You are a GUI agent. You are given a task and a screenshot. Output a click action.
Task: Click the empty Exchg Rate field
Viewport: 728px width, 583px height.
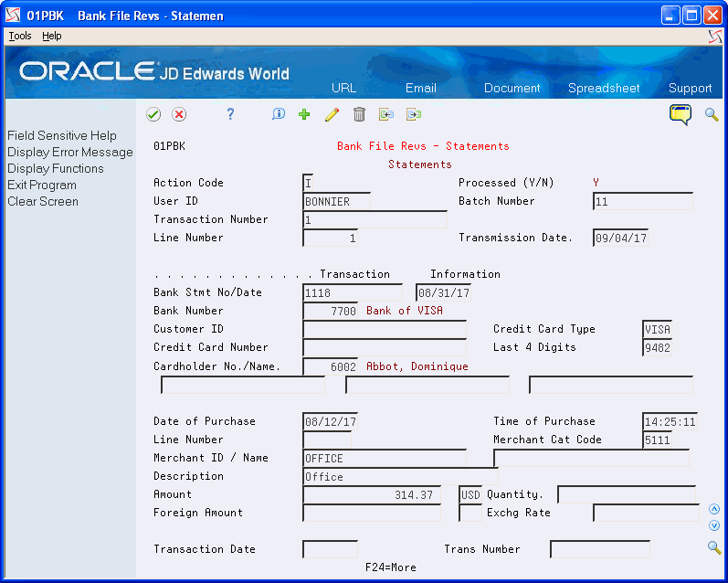pyautogui.click(x=647, y=513)
